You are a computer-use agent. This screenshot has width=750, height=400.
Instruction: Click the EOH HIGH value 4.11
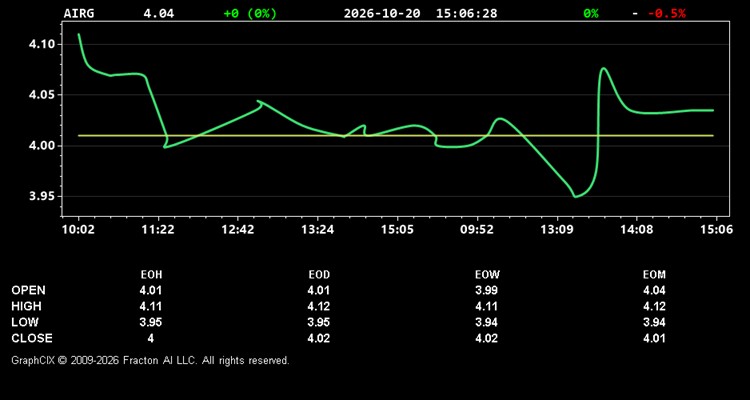click(151, 306)
